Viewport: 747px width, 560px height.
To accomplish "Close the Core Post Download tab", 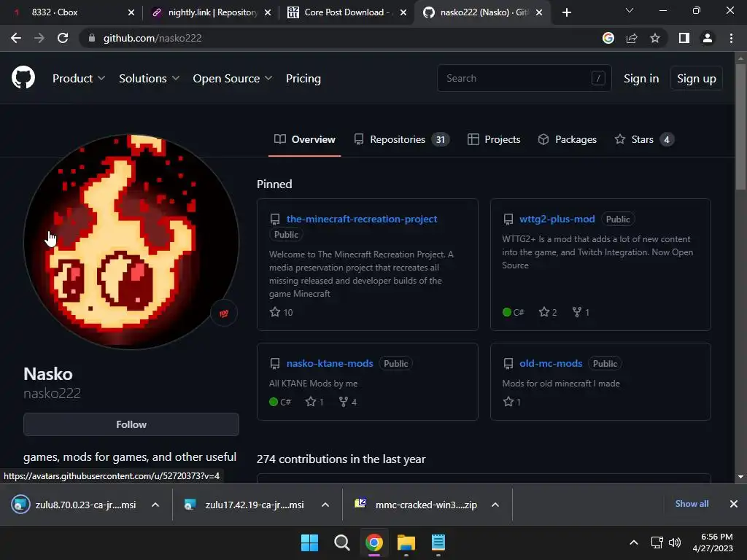I will click(403, 12).
